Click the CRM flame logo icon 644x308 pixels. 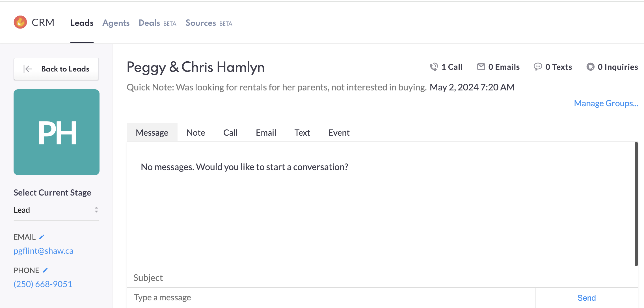coord(20,22)
